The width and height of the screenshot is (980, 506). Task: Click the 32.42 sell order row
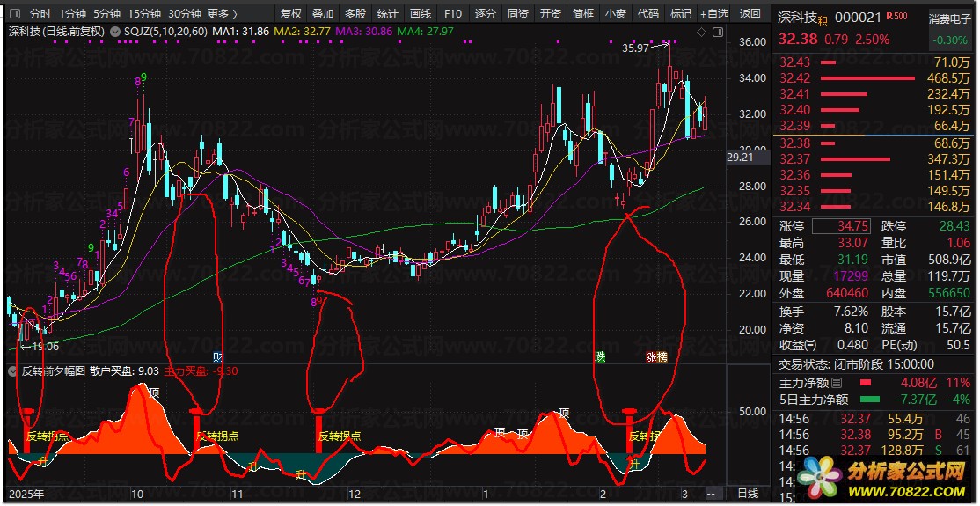(x=875, y=78)
